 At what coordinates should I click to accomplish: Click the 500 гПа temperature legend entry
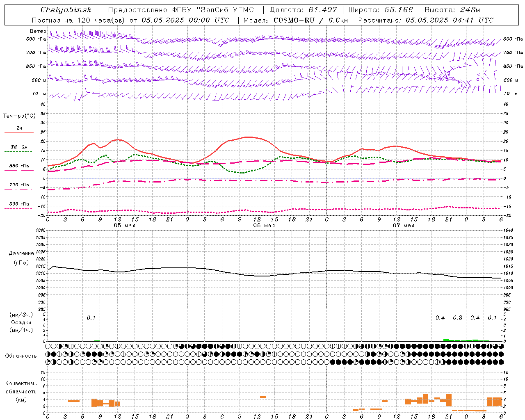19,204
